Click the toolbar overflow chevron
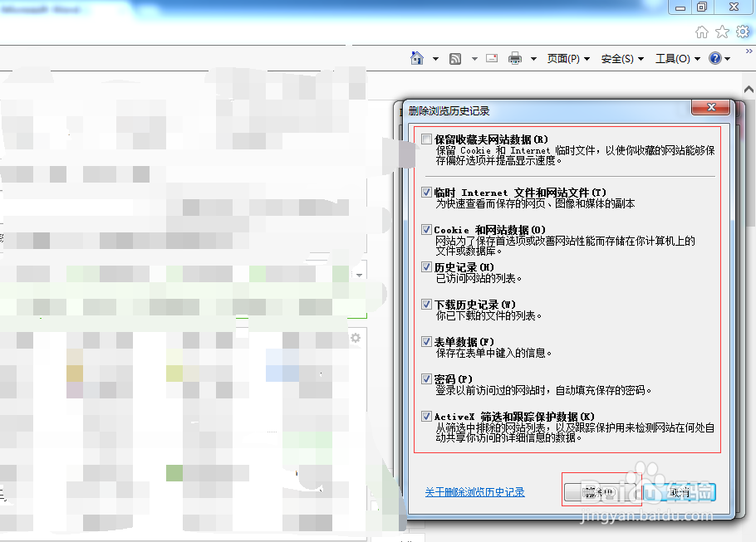Image resolution: width=756 pixels, height=542 pixels. 749,51
